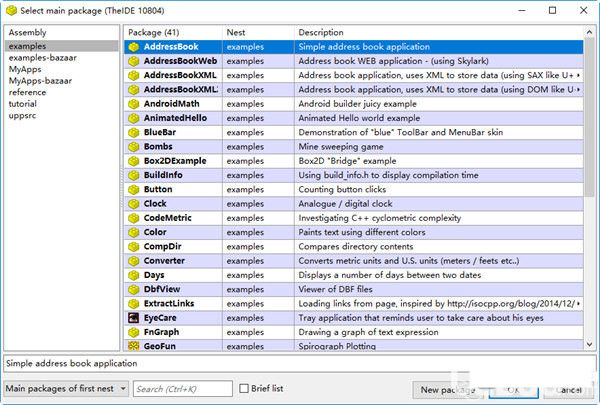Select the Converter package name
Screen dimensions: 600x405
(x=164, y=261)
